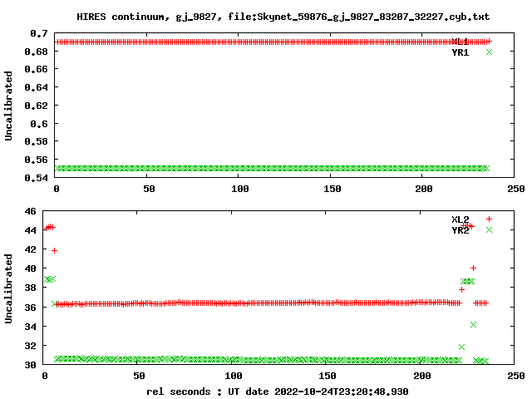Click the 0.68 y-axis tick label
This screenshot has height=399, width=532.
(36, 52)
